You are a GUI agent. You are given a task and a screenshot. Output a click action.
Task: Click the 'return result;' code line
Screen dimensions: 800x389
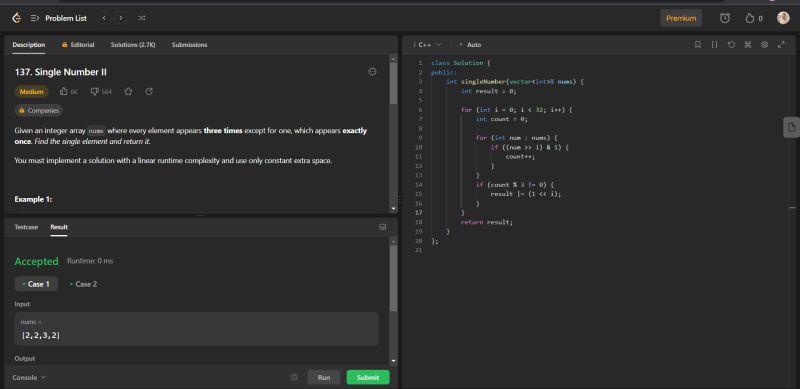tap(487, 222)
